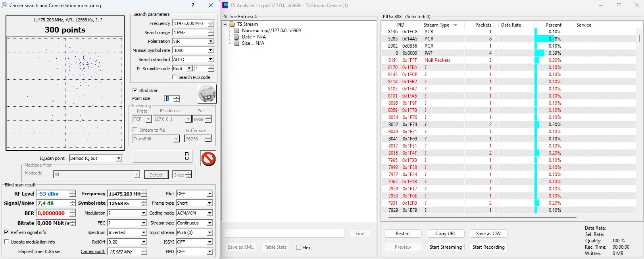Click the TS Analyzer app icon
The image size is (644, 259).
tap(225, 5)
